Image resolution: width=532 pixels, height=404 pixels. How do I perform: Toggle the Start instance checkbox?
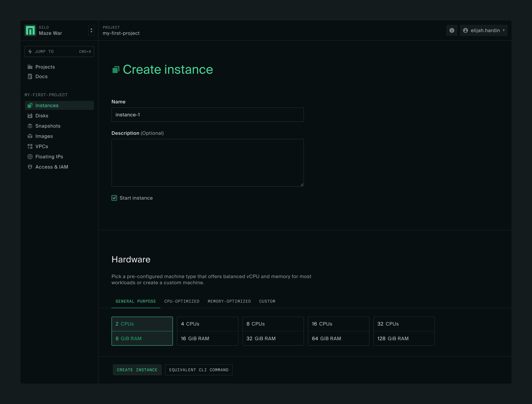pyautogui.click(x=115, y=198)
